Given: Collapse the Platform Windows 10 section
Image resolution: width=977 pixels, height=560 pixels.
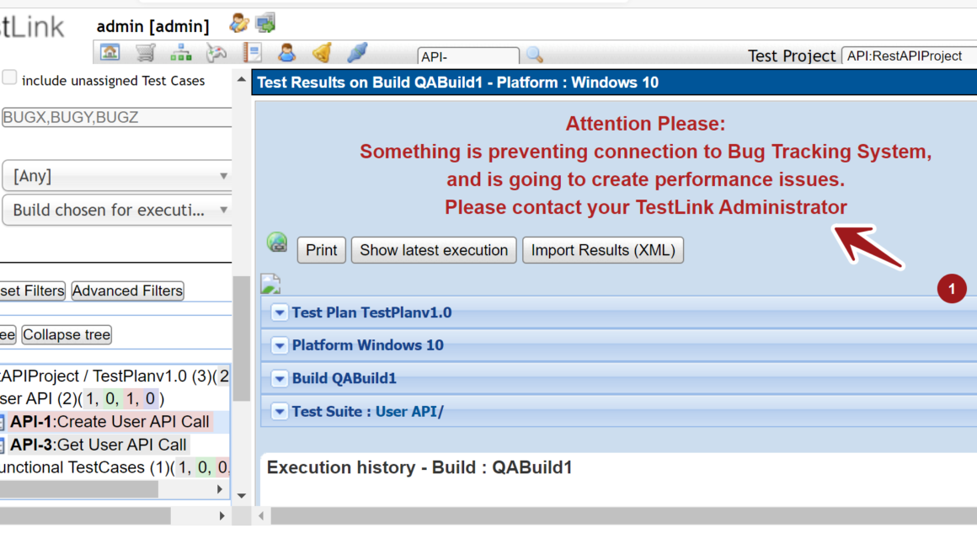Looking at the screenshot, I should 280,346.
